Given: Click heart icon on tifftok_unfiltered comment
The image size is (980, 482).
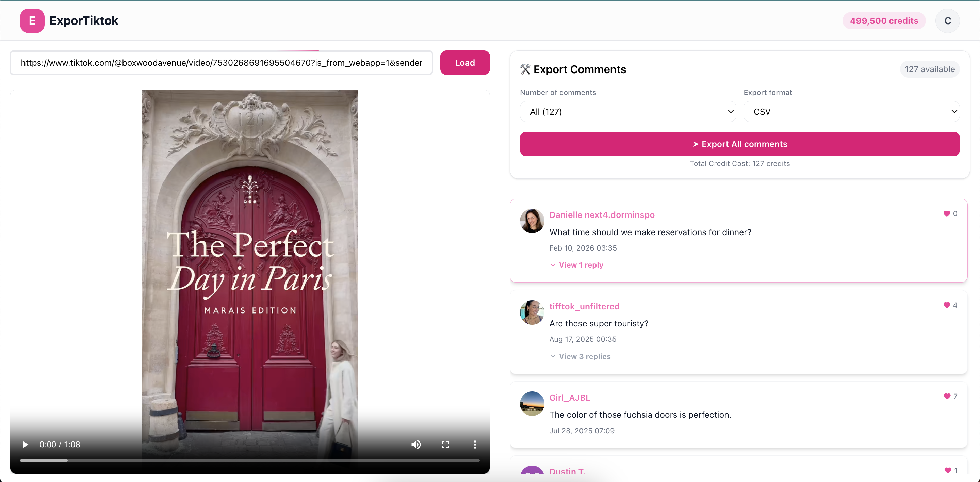Looking at the screenshot, I should [x=947, y=305].
